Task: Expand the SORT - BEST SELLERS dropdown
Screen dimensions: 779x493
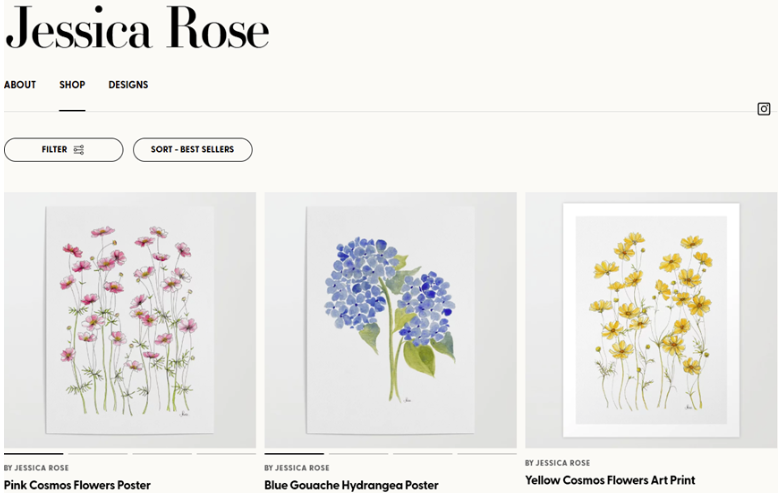Action: tap(192, 150)
